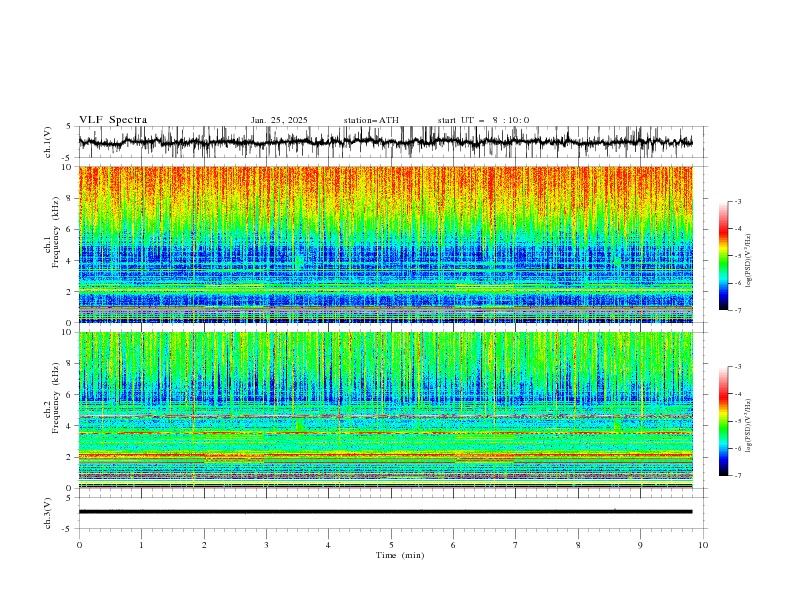Click the date 'Jan. 25, 2025'
792x612 pixels.
coord(279,120)
